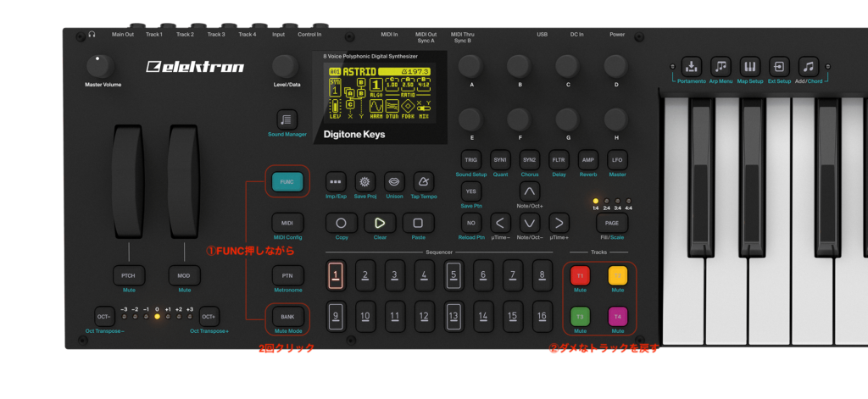Click the NO Reload Ptn button

(x=471, y=223)
